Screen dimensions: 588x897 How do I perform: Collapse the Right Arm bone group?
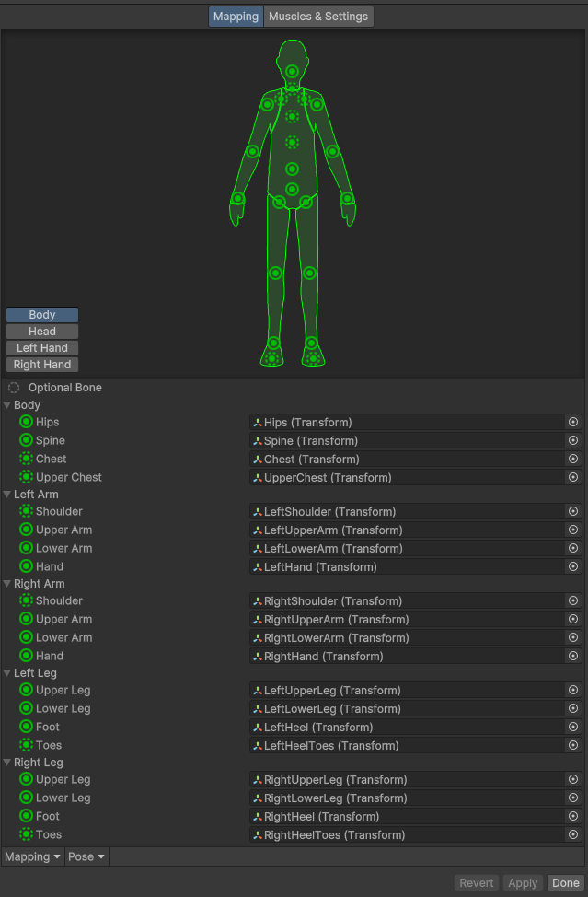point(6,584)
